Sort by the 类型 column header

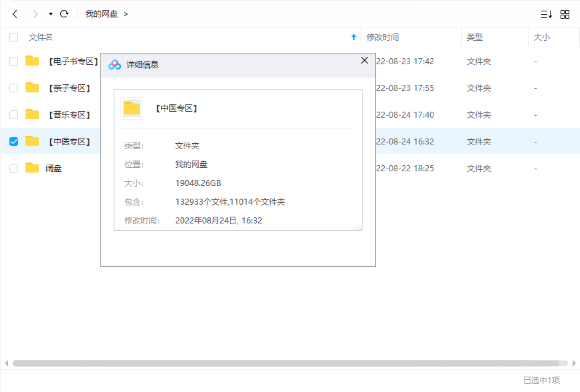coord(475,37)
